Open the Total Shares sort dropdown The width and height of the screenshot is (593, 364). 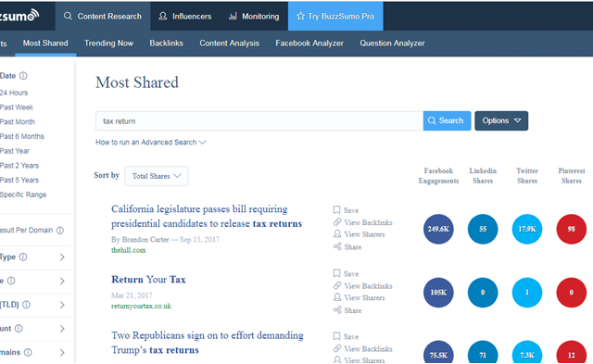pyautogui.click(x=157, y=176)
